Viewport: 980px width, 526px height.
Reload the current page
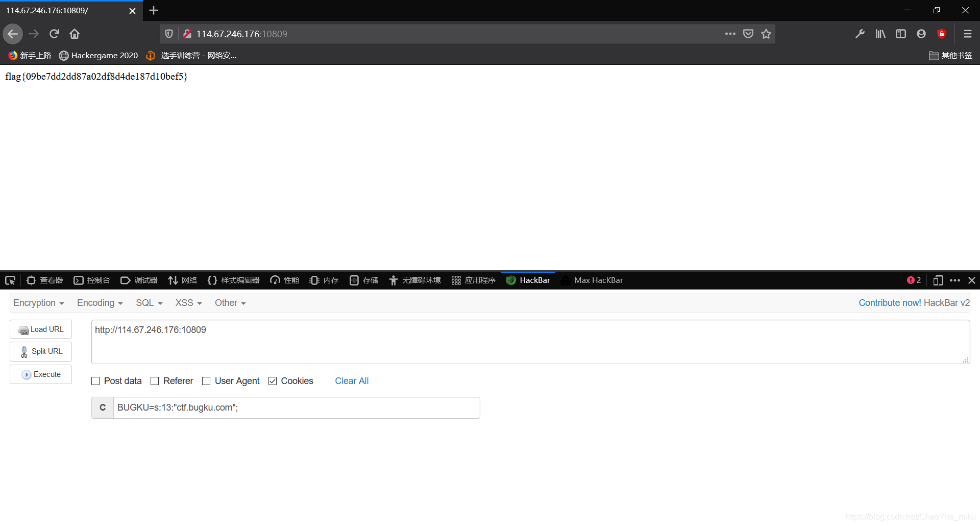pos(54,34)
